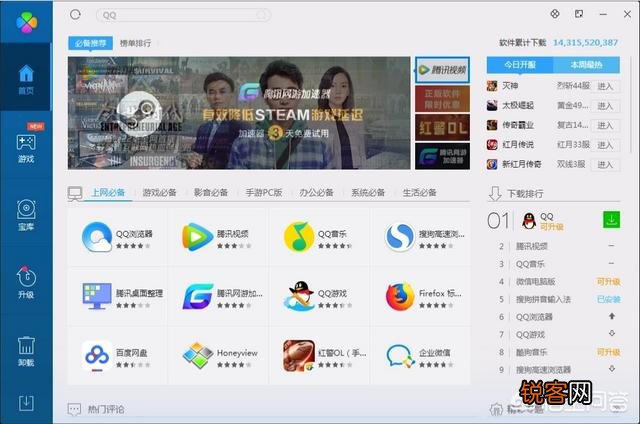
Task: Select the 上网必备 category tab
Action: (108, 192)
